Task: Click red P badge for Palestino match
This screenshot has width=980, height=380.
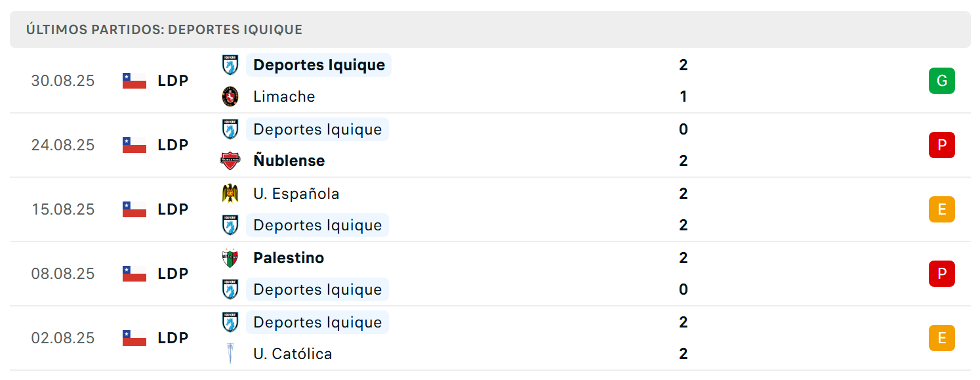Action: (942, 274)
